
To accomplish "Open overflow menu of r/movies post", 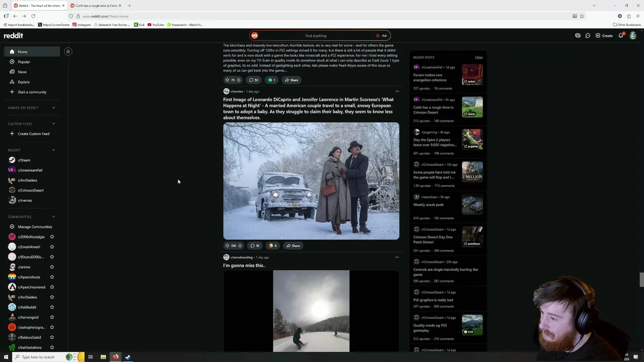I will (x=397, y=92).
